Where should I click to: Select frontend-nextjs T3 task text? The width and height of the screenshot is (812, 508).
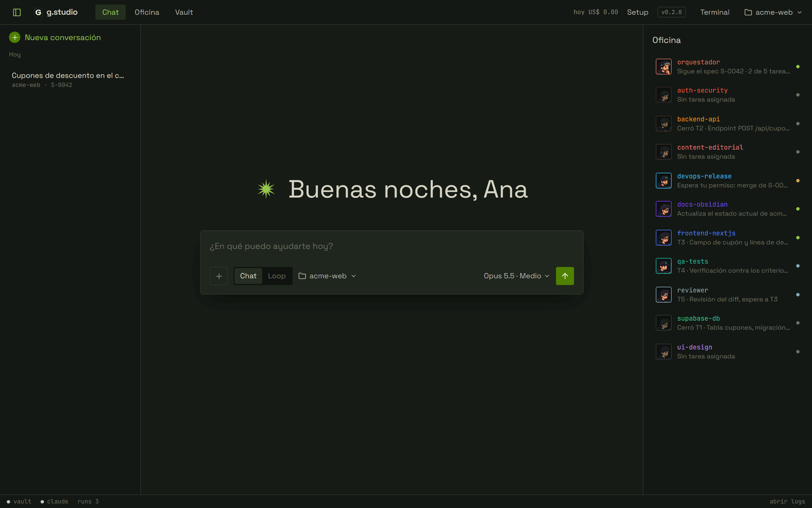click(x=732, y=243)
